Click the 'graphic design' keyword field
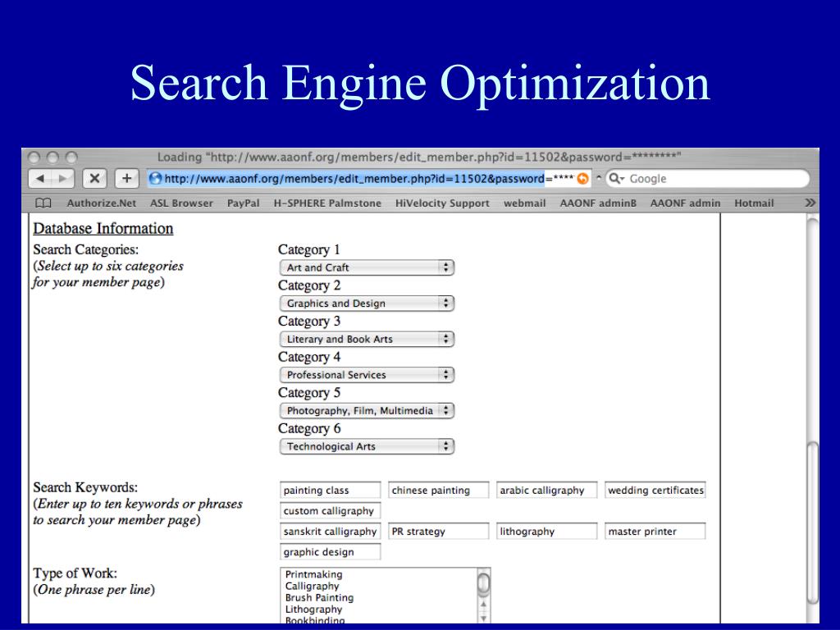Image resolution: width=840 pixels, height=630 pixels. (x=330, y=552)
